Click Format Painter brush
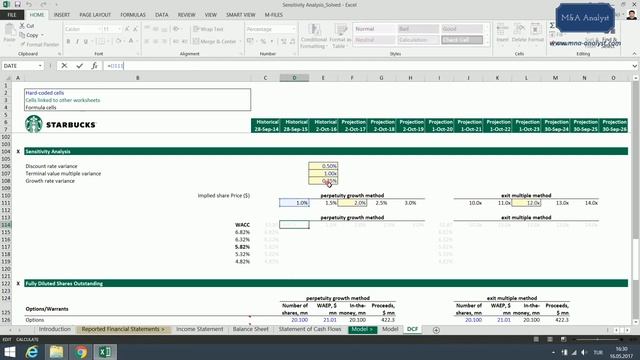The image size is (640, 360). pyautogui.click(x=39, y=44)
